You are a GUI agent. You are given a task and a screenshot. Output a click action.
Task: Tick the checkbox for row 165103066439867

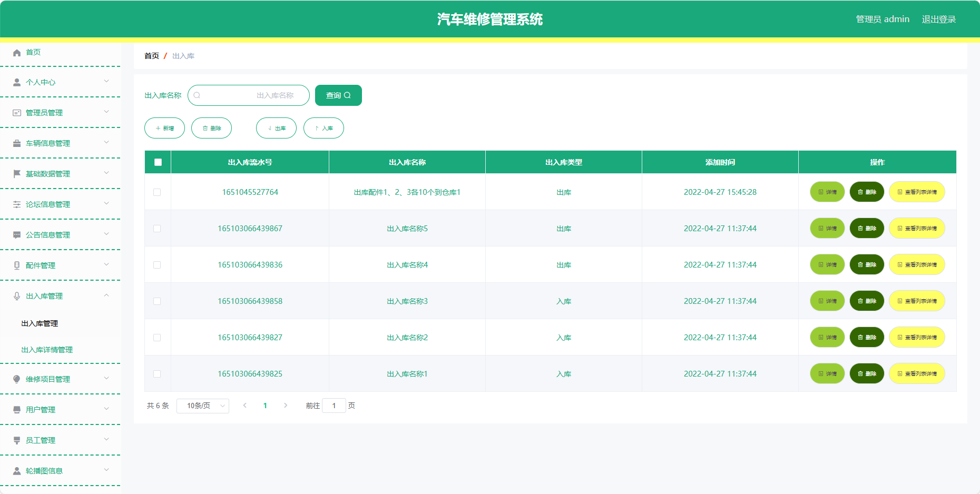[x=157, y=229]
